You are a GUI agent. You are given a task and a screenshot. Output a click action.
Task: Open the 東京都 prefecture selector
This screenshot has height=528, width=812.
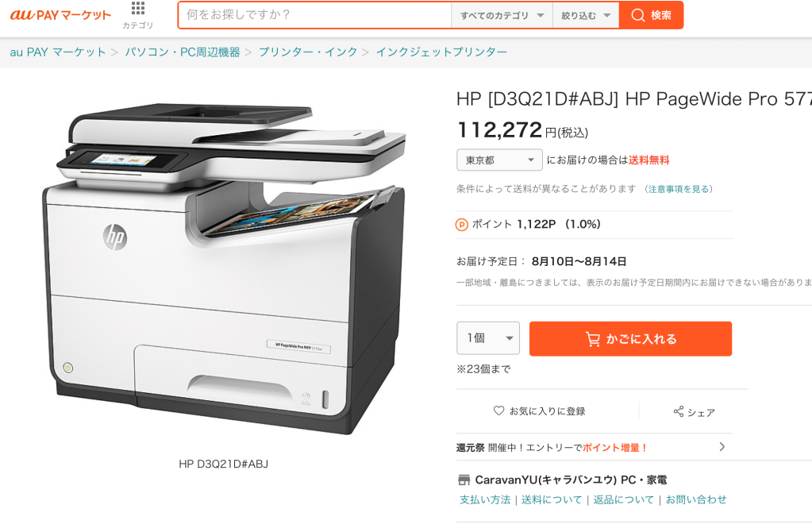click(x=499, y=160)
